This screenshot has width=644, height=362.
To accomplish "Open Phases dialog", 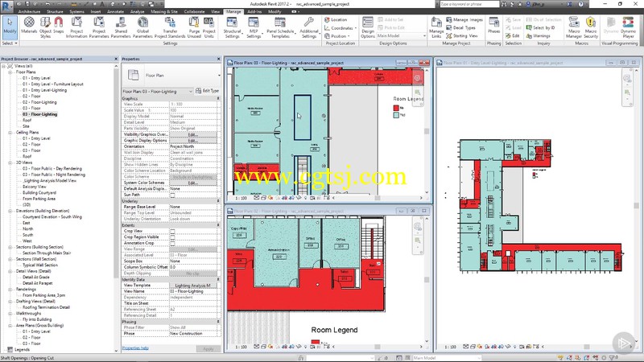I will [x=493, y=26].
